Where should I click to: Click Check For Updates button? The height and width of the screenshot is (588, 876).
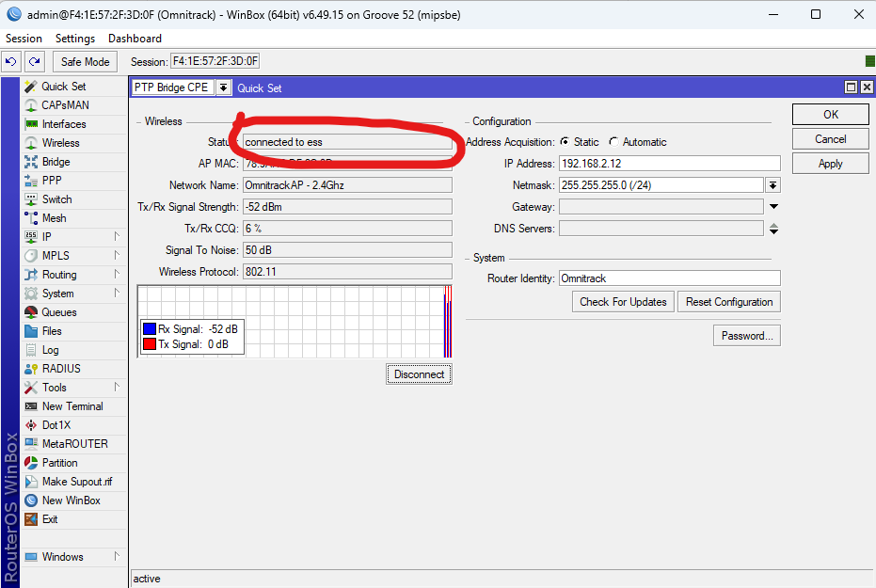(623, 302)
